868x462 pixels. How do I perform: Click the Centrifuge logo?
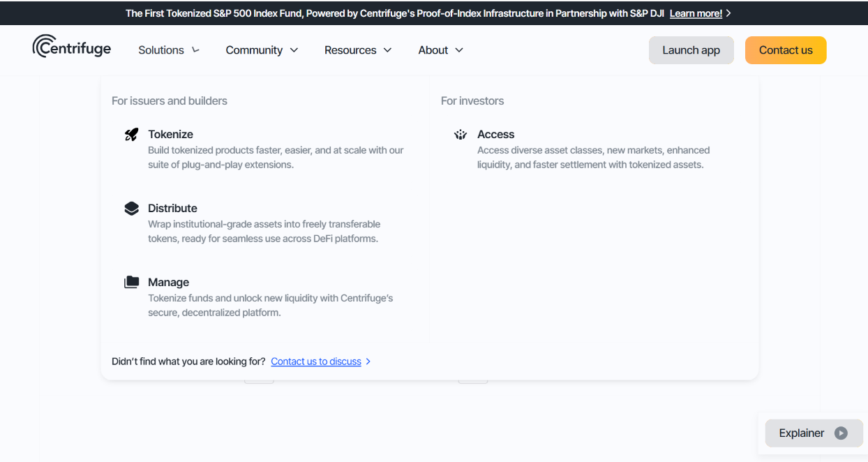[71, 47]
